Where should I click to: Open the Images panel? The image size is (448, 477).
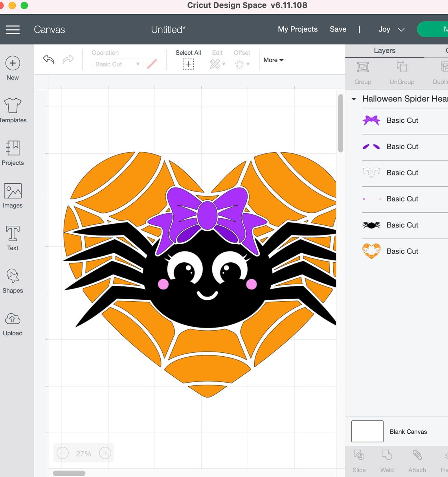point(12,195)
